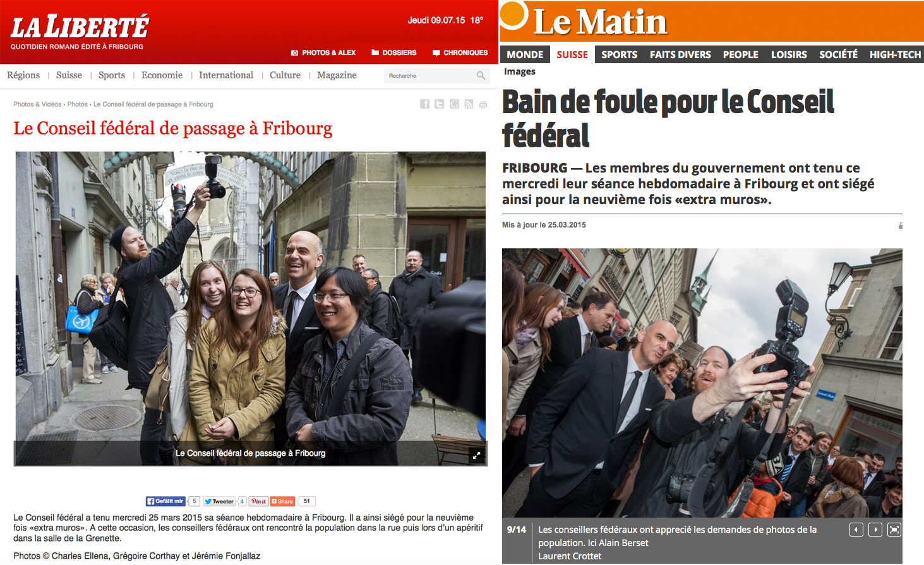Viewport: 924px width, 565px height.
Task: Expand the photo to fullscreen in La Liberté
Action: (x=477, y=455)
